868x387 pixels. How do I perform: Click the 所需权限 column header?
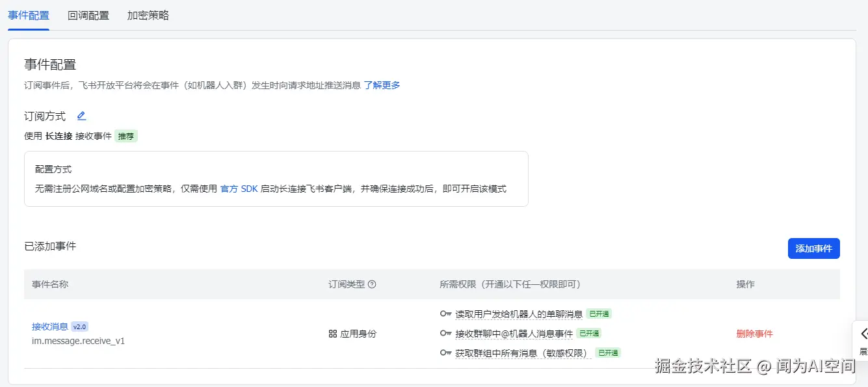tap(510, 284)
